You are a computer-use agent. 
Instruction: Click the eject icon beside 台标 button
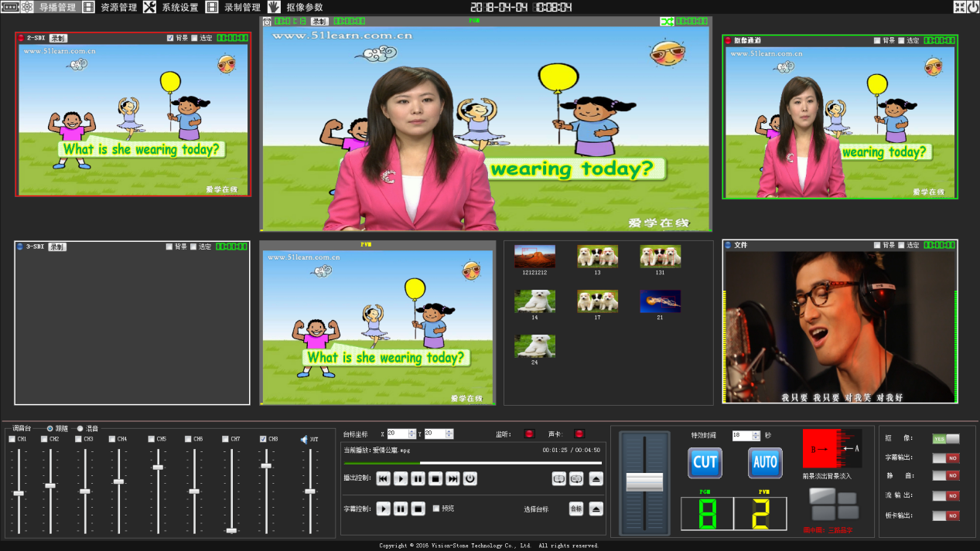(596, 508)
